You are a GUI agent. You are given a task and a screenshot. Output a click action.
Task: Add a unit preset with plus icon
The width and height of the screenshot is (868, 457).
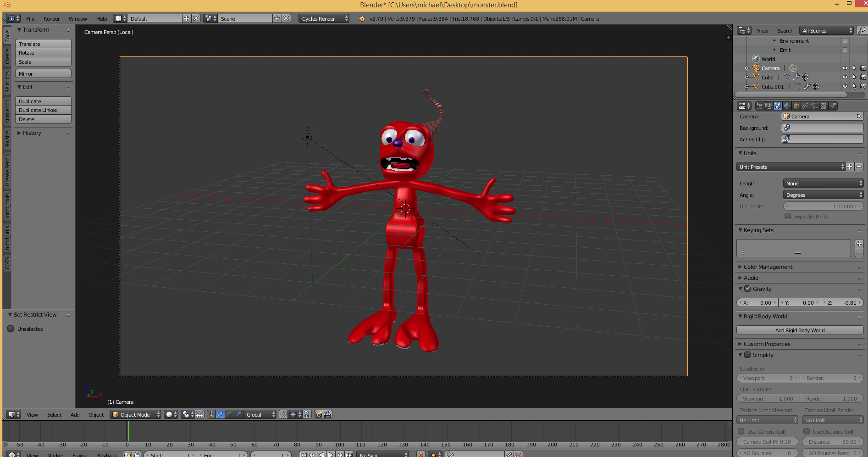point(850,167)
